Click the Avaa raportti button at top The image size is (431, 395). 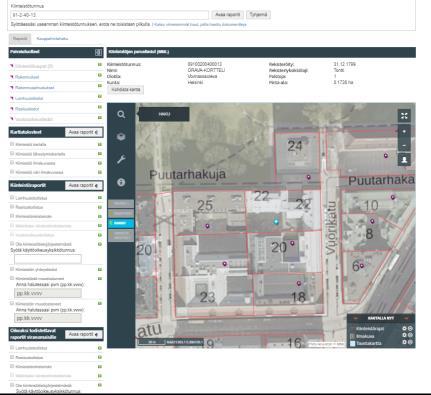(228, 15)
